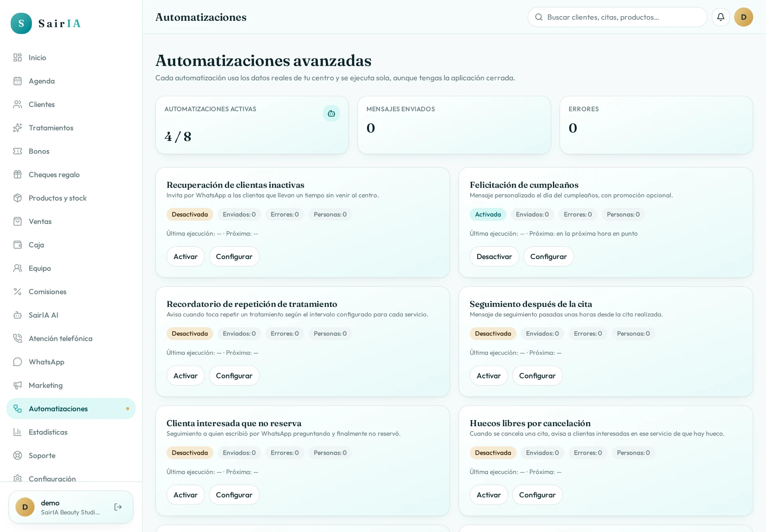The width and height of the screenshot is (766, 532).
Task: Configure Seguimiento después de la cita
Action: (x=537, y=376)
